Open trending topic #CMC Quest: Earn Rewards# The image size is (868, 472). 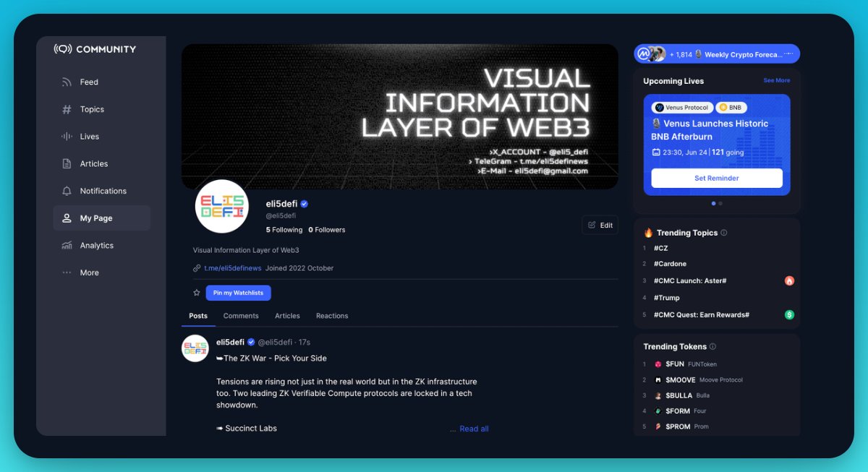(702, 315)
